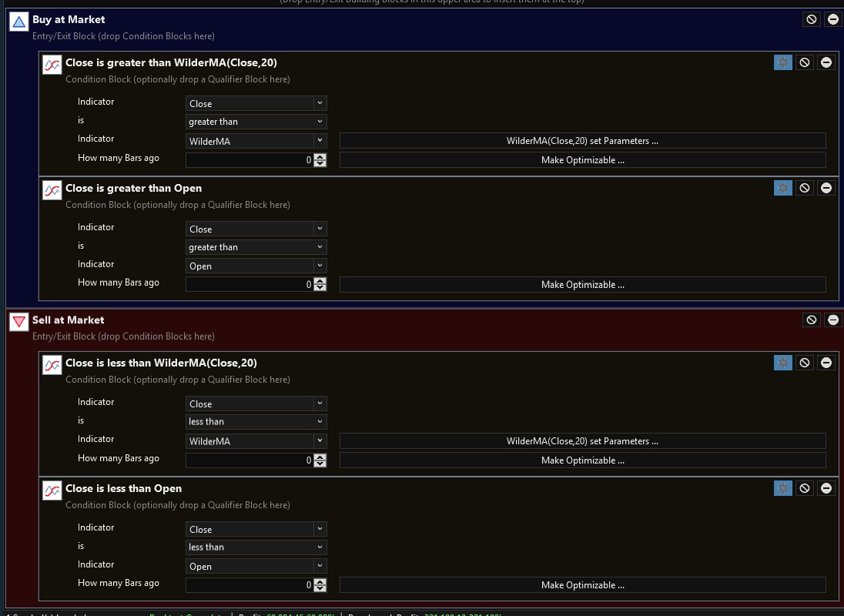Viewport: 844px width, 616px height.
Task: Open the 'greater than' dropdown under Close greater than WilderMA
Action: point(256,122)
